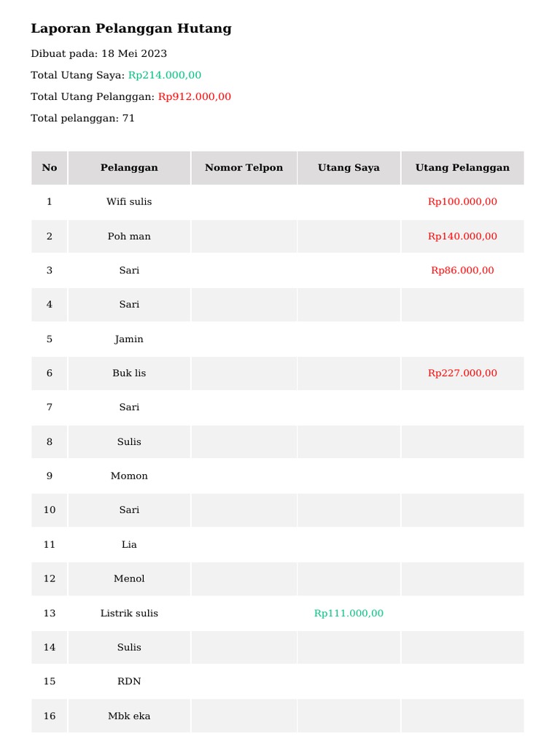Click the report title Laporan Pelanggan Hutang

pos(131,29)
